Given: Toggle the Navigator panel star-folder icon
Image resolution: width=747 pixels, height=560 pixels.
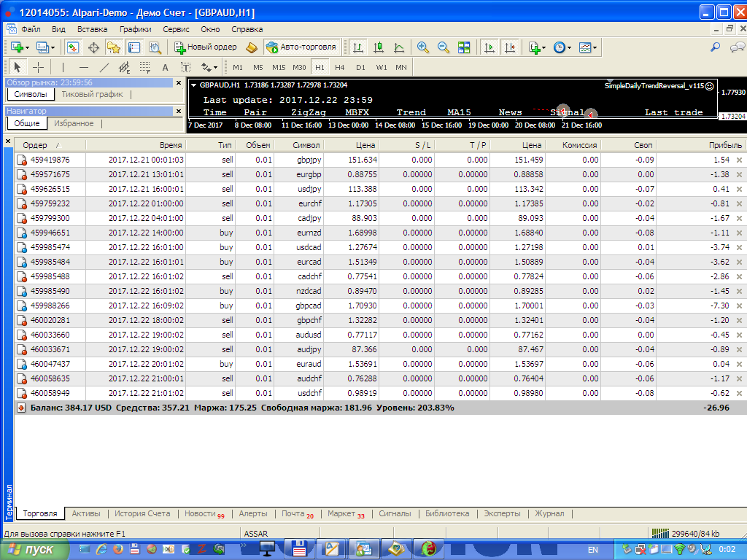Looking at the screenshot, I should [x=113, y=47].
